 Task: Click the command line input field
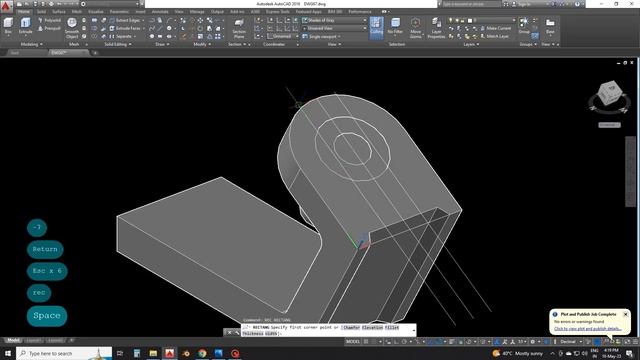[x=328, y=331]
